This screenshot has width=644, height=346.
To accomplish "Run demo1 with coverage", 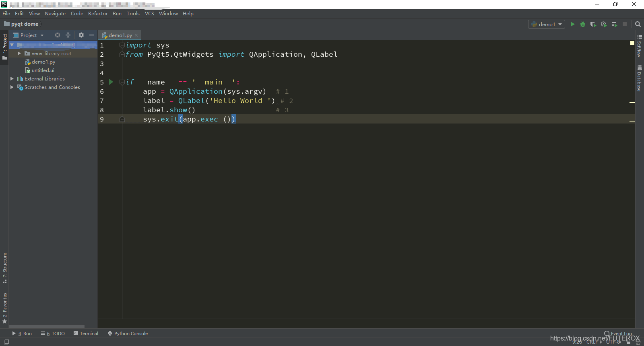I will click(593, 24).
